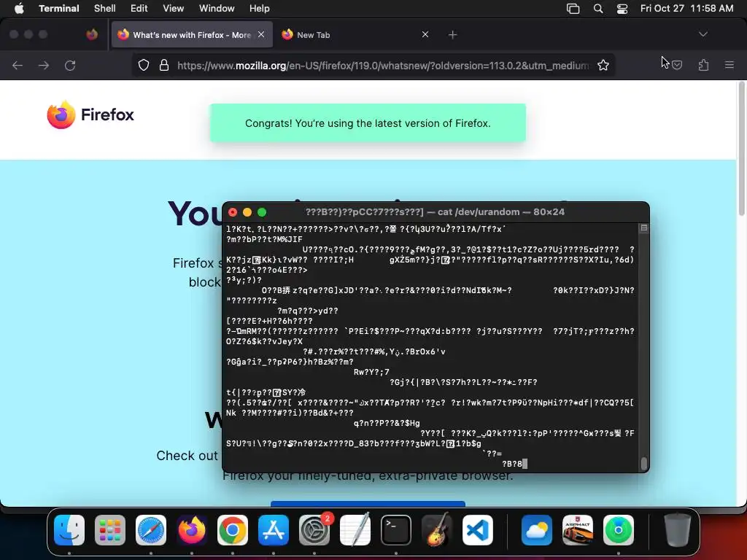Image resolution: width=747 pixels, height=560 pixels.
Task: Click the Firefox page vertical scrollbar
Action: (741, 149)
